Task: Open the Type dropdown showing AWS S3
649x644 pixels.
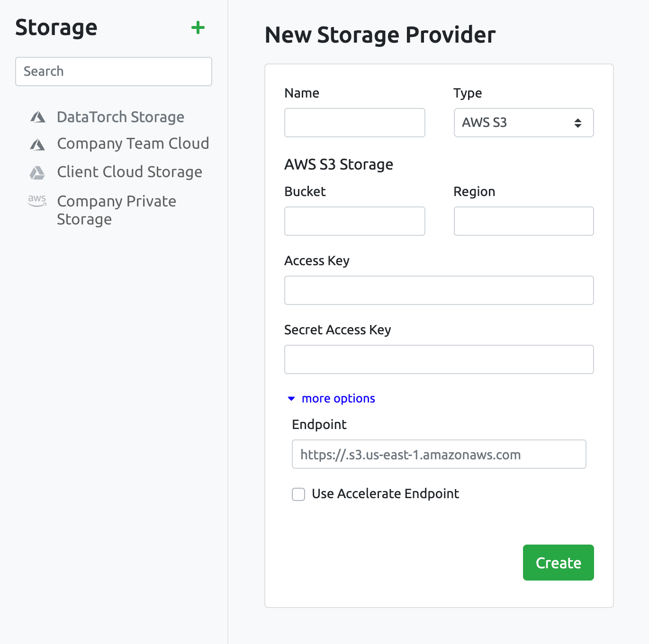Action: pyautogui.click(x=523, y=123)
